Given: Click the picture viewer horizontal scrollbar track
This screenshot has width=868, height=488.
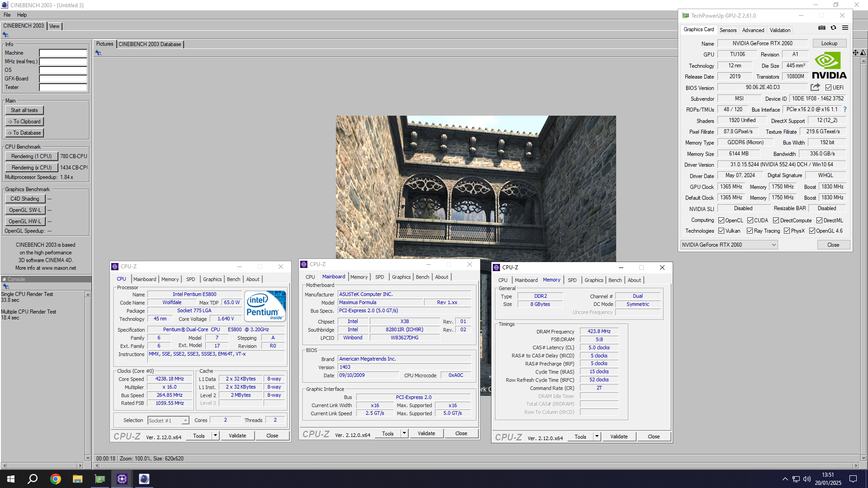Looking at the screenshot, I should point(476,465).
